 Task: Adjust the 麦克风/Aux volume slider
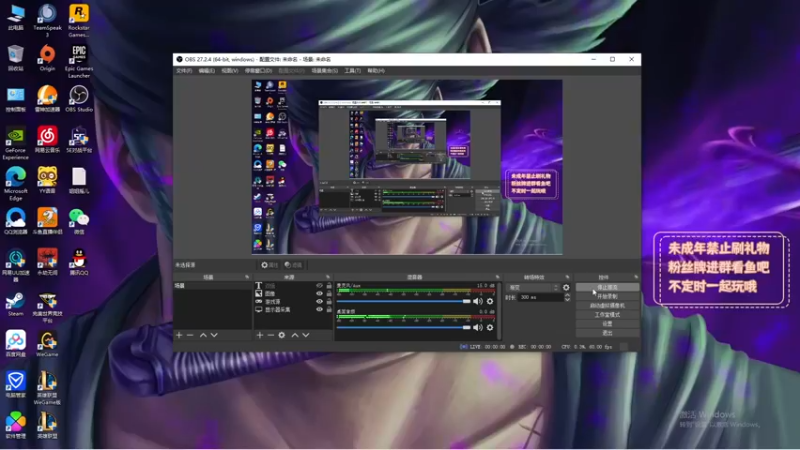pos(403,301)
